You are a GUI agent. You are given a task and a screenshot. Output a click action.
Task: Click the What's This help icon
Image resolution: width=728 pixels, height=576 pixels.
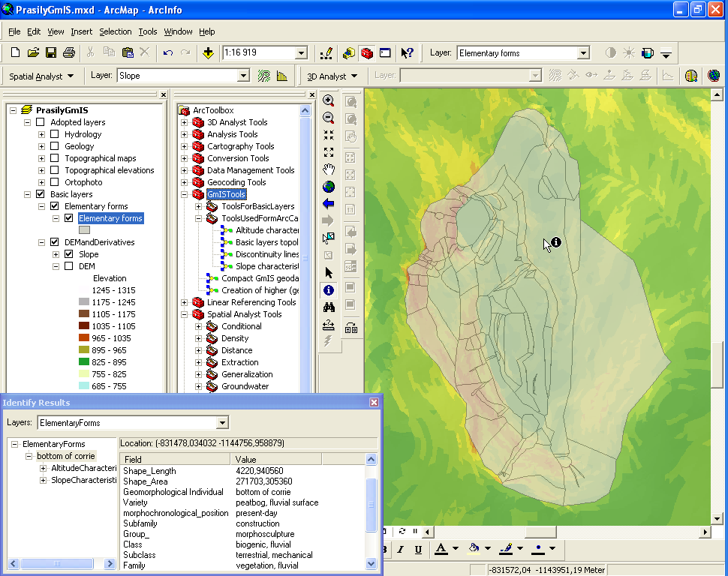(x=407, y=53)
